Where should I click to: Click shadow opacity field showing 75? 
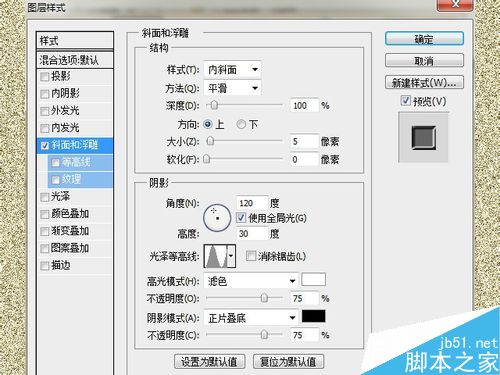tap(304, 335)
